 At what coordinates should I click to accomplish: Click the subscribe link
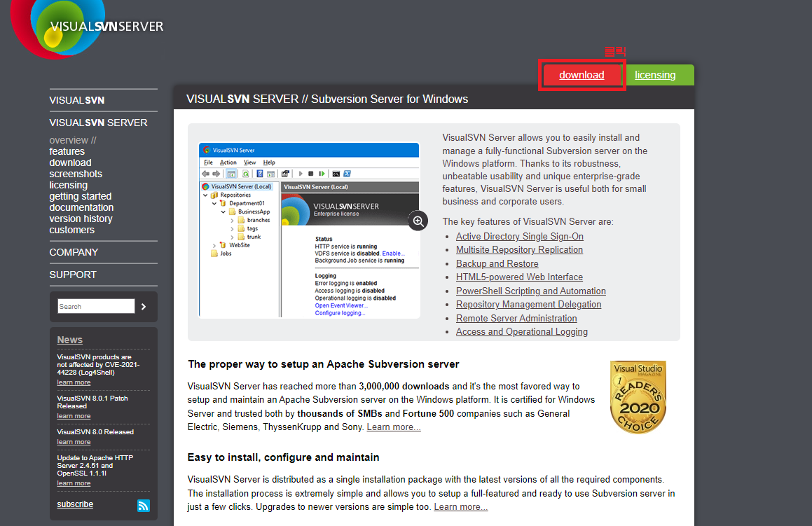[x=75, y=504]
